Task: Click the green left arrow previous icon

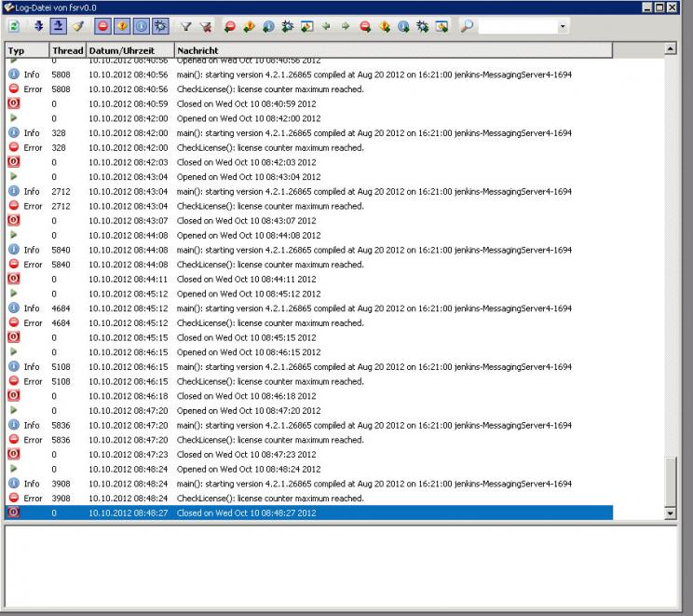Action: tap(326, 27)
